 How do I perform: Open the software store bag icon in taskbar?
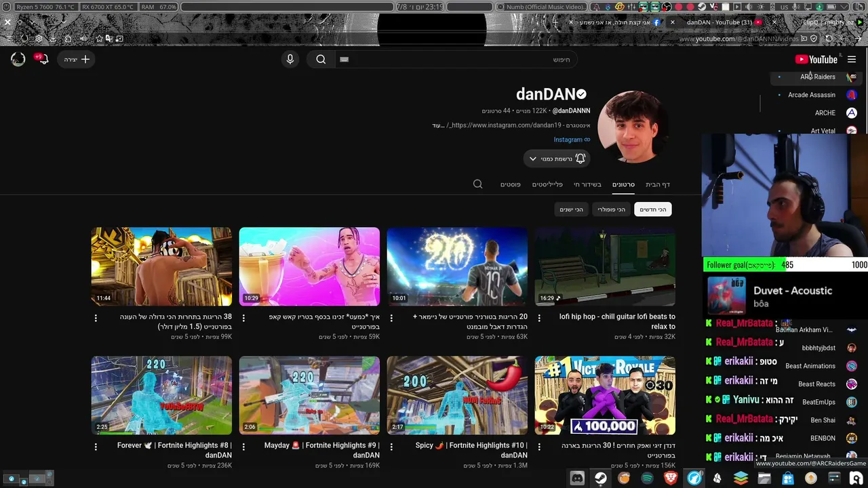pos(788,478)
